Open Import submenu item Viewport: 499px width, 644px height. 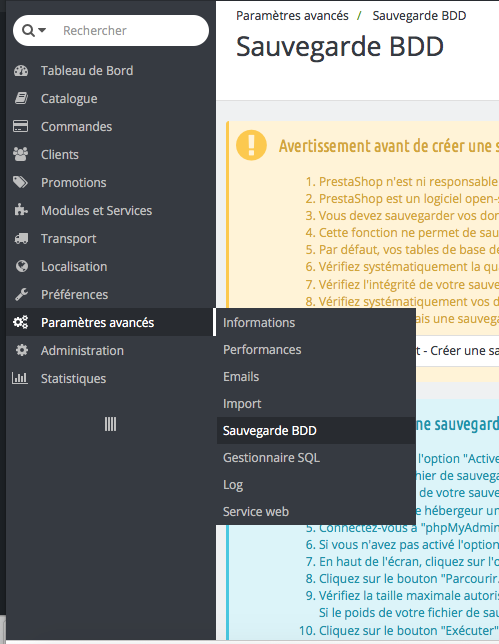click(316, 404)
